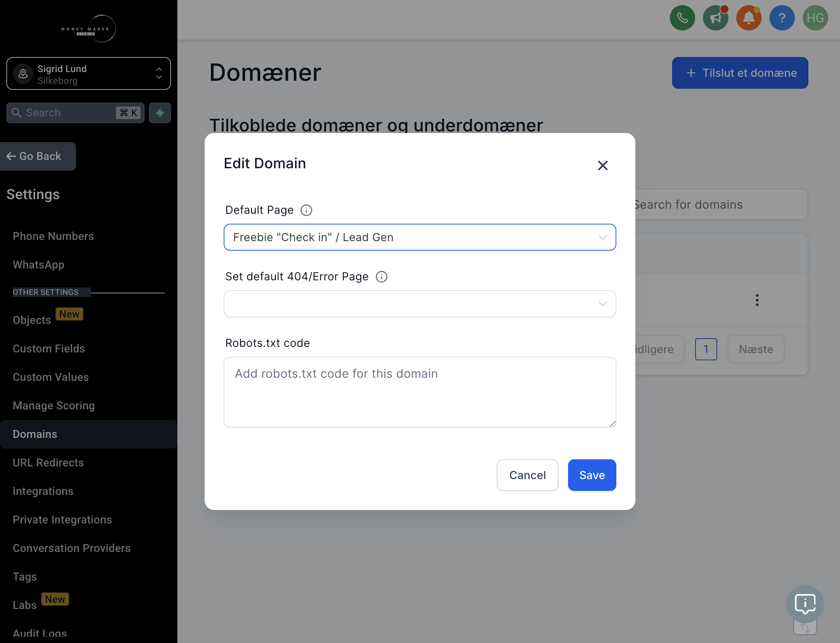This screenshot has width=840, height=643.
Task: Click the 404/Error Page info icon
Action: pos(382,277)
